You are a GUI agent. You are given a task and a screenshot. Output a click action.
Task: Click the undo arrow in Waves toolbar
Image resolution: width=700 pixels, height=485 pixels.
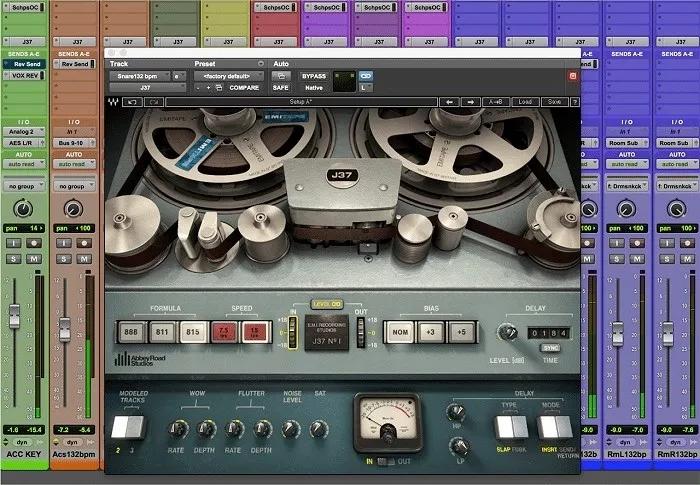click(x=133, y=102)
